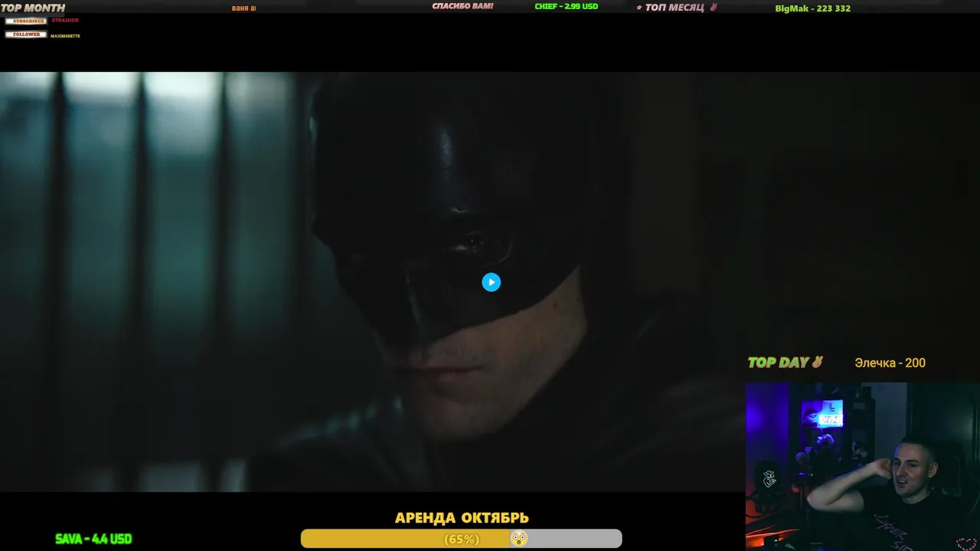The width and height of the screenshot is (980, 551).
Task: Click the SUBSCRIBER badge
Action: click(x=26, y=21)
